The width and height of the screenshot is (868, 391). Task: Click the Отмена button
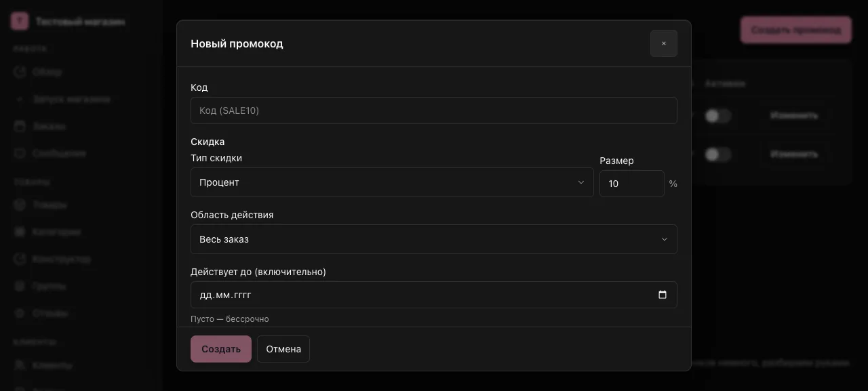(x=283, y=349)
